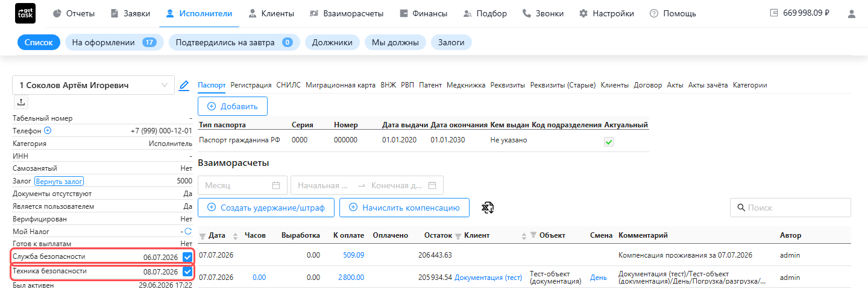Open the Звонки section
868x289 pixels.
[543, 13]
